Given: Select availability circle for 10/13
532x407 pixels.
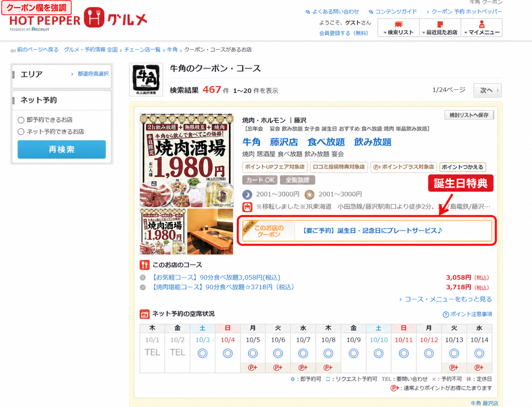Looking at the screenshot, I should coord(454,353).
